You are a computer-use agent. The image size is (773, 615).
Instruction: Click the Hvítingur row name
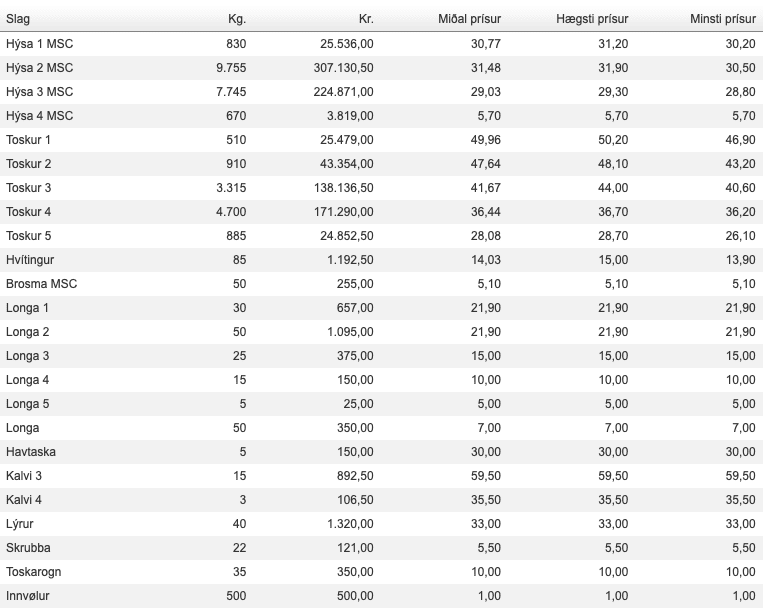[31, 260]
